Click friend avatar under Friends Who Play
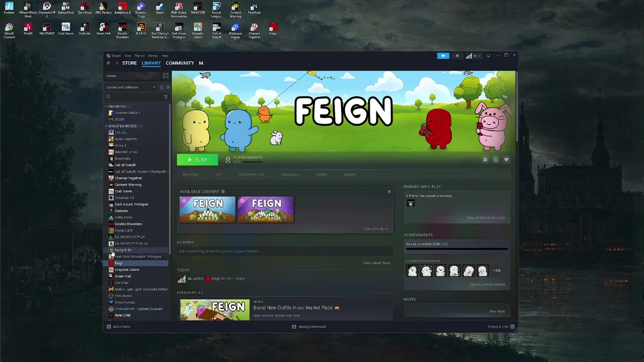 click(x=411, y=203)
